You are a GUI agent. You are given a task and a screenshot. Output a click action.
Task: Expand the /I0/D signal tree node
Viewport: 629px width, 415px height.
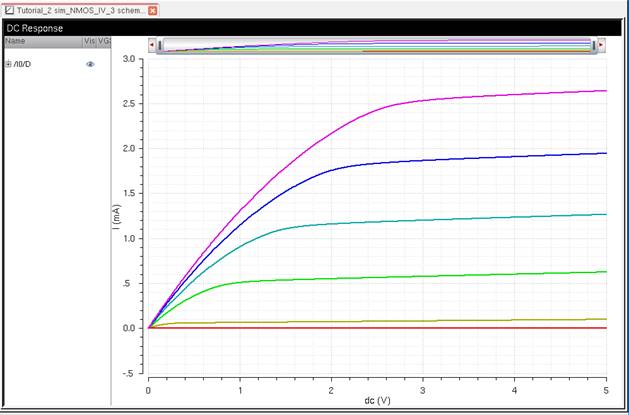click(x=8, y=64)
